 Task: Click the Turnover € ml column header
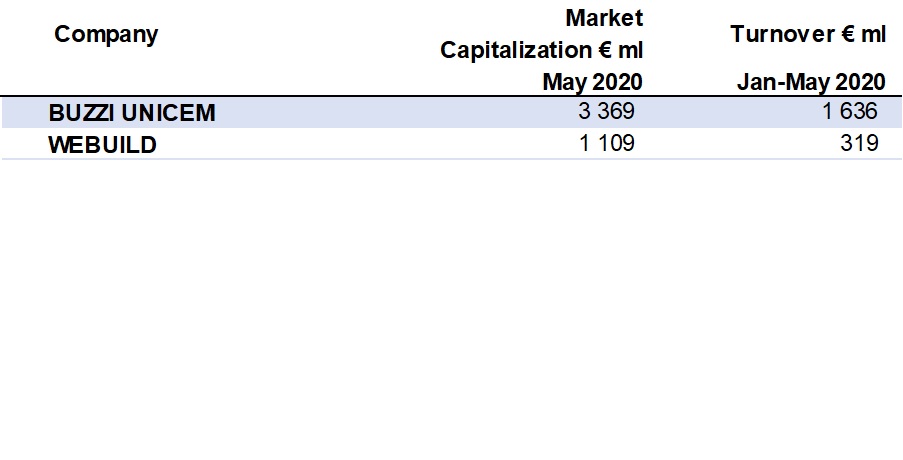808,34
